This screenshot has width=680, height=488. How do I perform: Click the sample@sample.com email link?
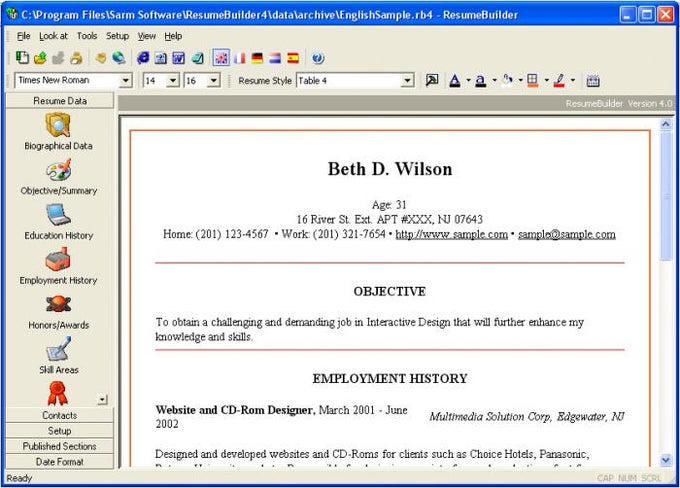566,234
